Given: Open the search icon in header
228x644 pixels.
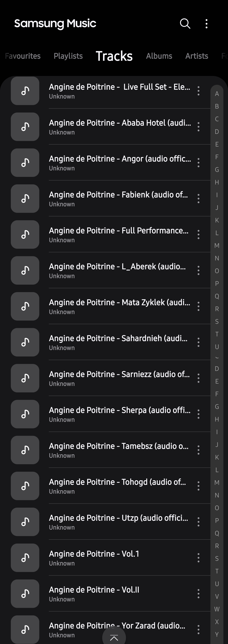Looking at the screenshot, I should pyautogui.click(x=185, y=24).
